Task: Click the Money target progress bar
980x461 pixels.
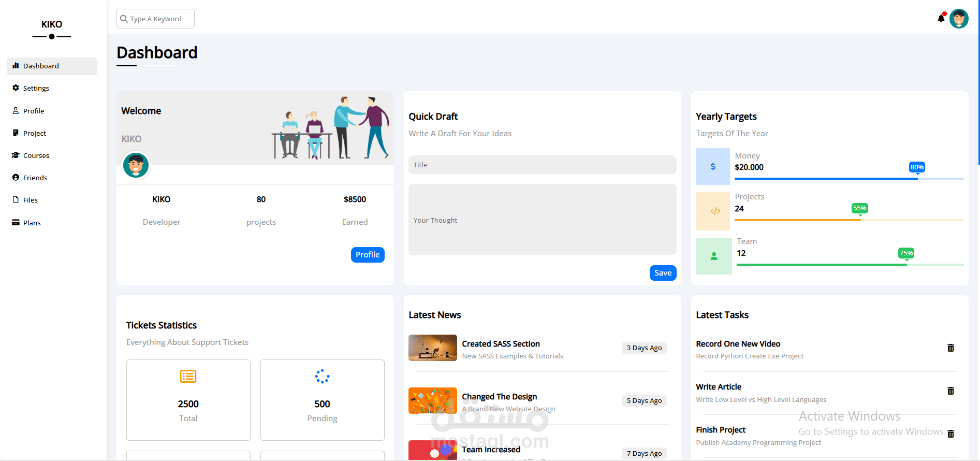Action: (x=849, y=179)
